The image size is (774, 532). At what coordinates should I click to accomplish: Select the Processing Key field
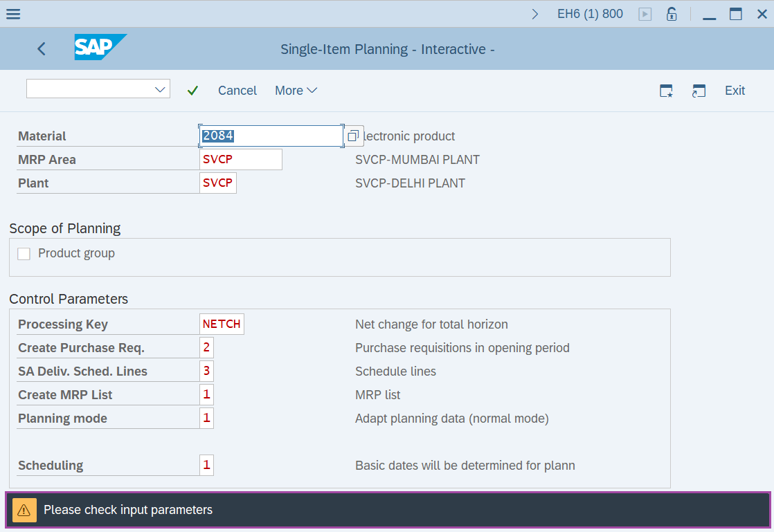pyautogui.click(x=222, y=324)
